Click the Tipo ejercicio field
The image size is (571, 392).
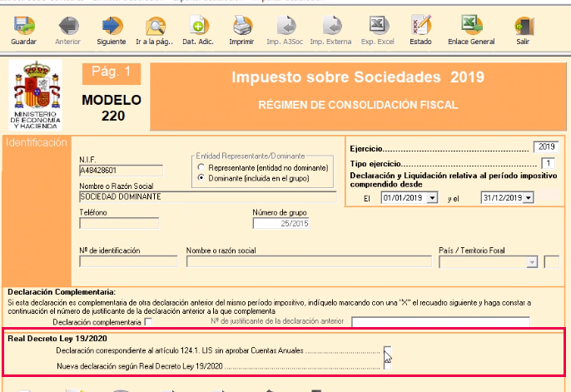[548, 163]
